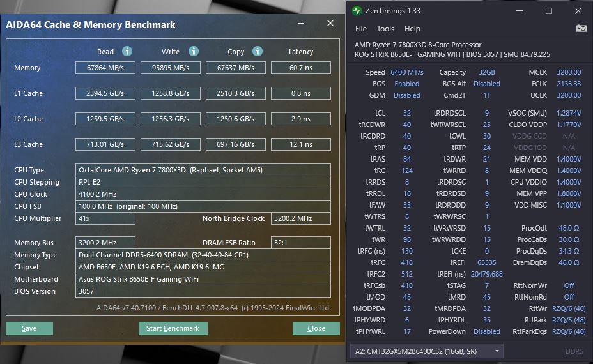Click the VSOC (SMU) value 1.2874V

tap(569, 113)
